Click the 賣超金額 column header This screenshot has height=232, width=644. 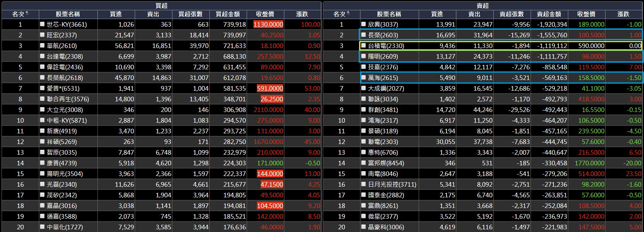(x=549, y=14)
